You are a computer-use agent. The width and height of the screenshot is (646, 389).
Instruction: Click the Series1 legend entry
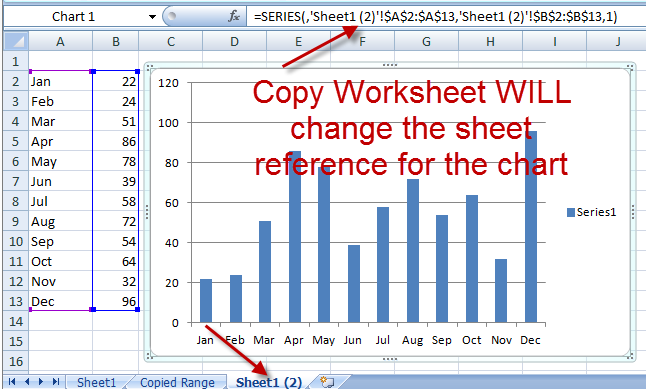[x=592, y=212]
